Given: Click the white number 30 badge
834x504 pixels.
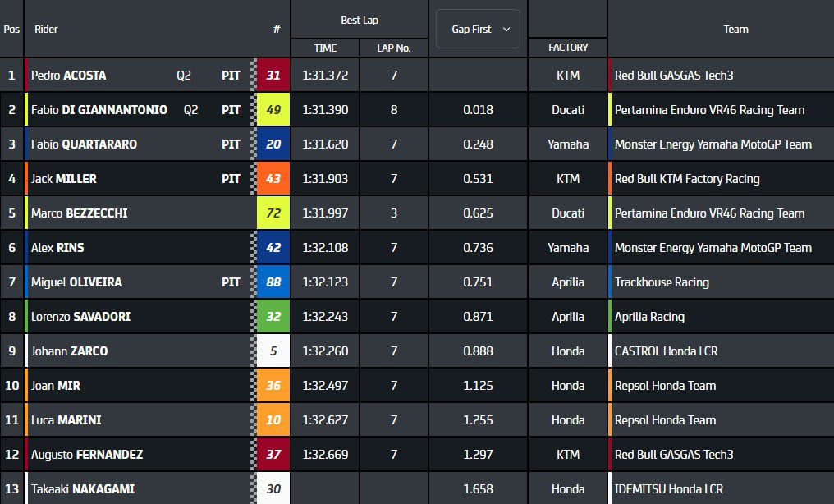Looking at the screenshot, I should [273, 488].
